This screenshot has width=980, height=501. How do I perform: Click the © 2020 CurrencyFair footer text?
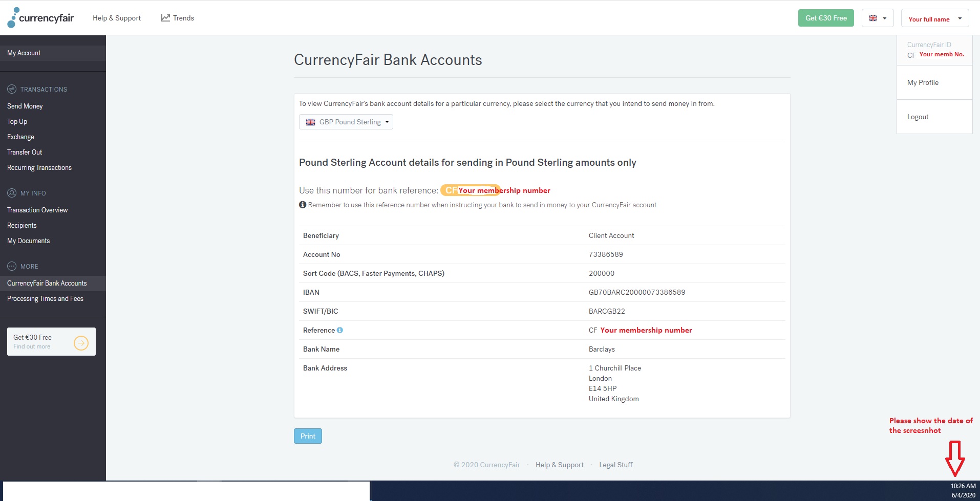[486, 465]
